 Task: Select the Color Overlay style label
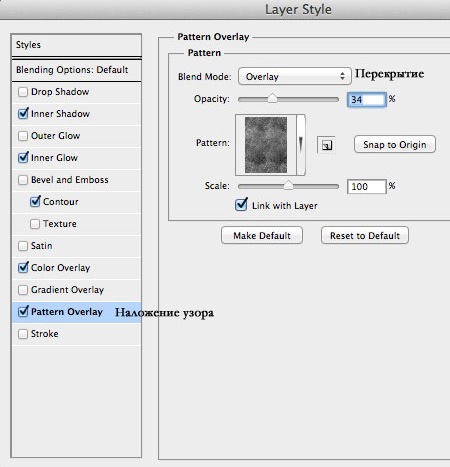pyautogui.click(x=60, y=268)
